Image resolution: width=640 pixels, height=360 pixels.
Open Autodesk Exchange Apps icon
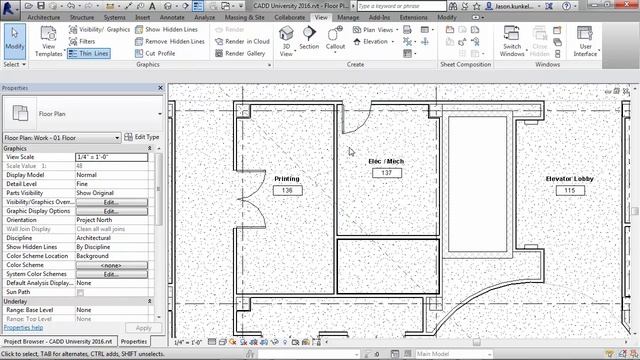coord(549,6)
